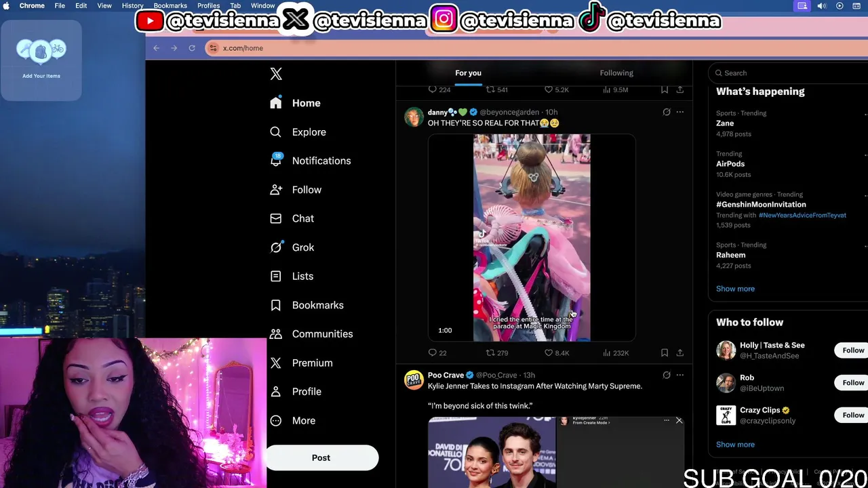Open #NewYearsAdviceFromTeyvat hashtag link
This screenshot has height=488, width=868.
coord(802,215)
